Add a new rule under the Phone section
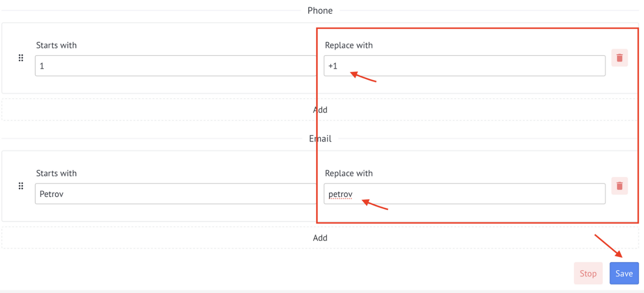This screenshot has width=644, height=293. tap(320, 109)
